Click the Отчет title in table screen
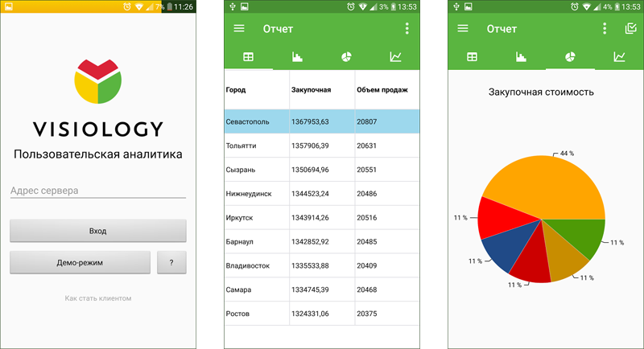This screenshot has height=349, width=644. (278, 29)
